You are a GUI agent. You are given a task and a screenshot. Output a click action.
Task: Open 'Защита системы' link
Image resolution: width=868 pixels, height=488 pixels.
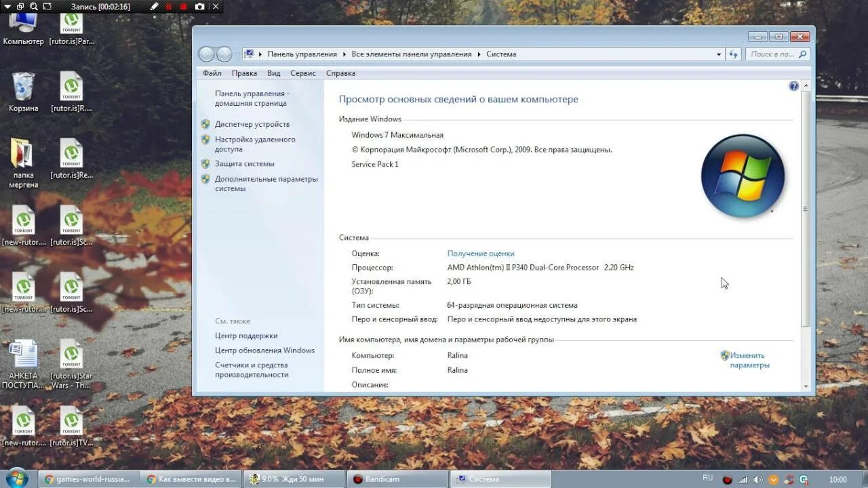(x=245, y=163)
